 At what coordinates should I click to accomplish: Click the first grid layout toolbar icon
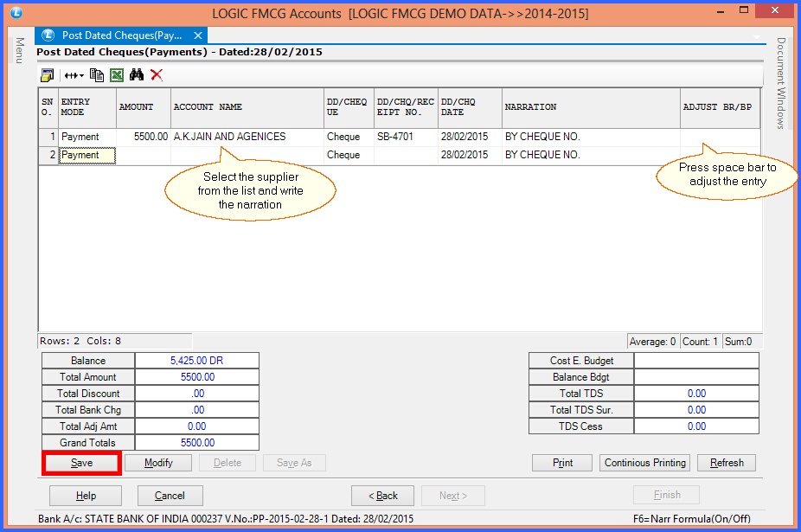point(47,75)
